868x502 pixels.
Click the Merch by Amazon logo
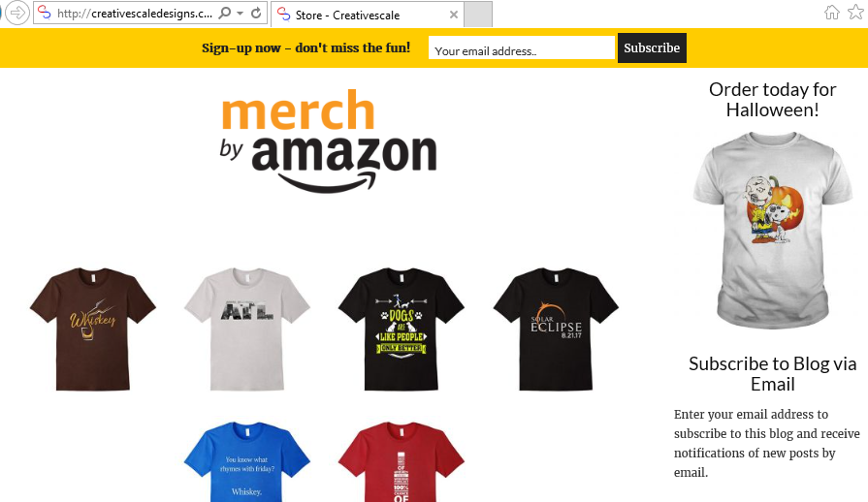(328, 141)
